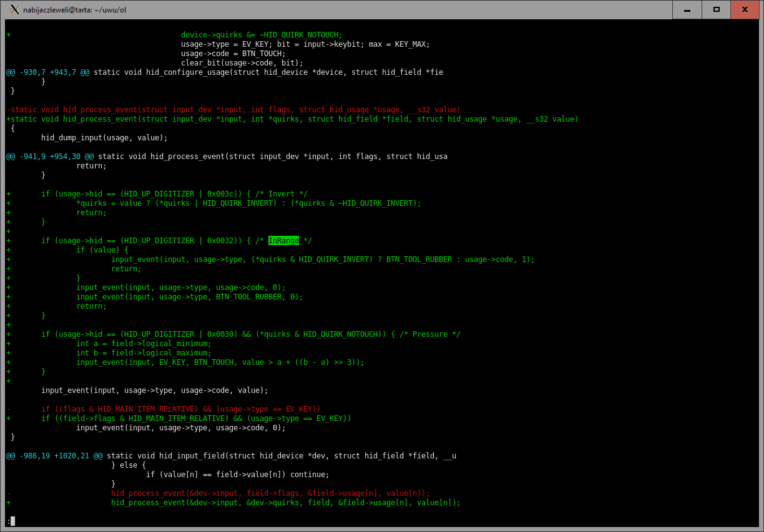The height and width of the screenshot is (532, 764).
Task: Close the nabijaczleweli@tarta terminal window
Action: click(x=745, y=9)
